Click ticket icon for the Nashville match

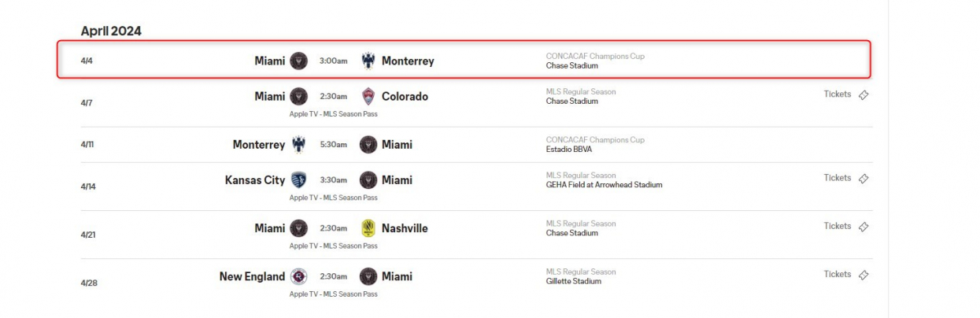click(x=864, y=227)
